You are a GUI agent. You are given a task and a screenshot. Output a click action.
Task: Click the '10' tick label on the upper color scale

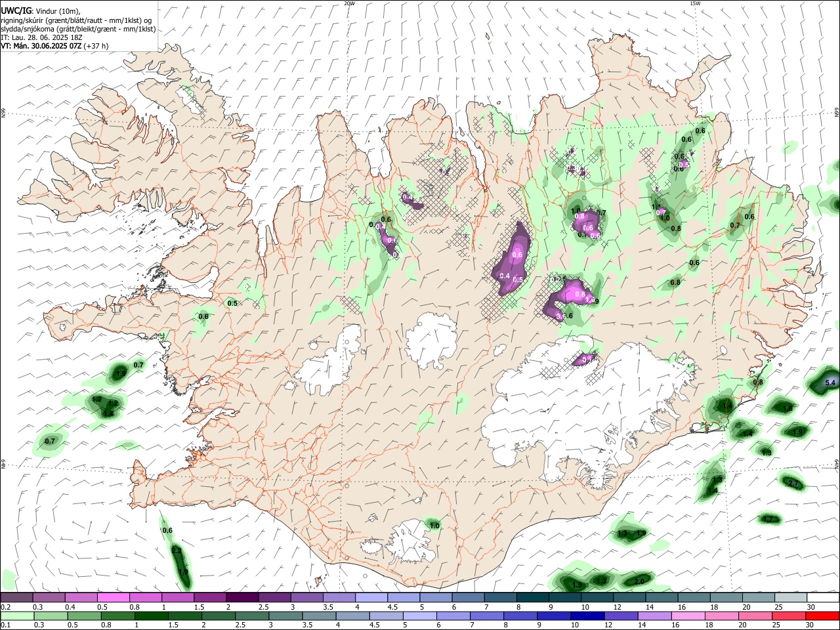(585, 607)
